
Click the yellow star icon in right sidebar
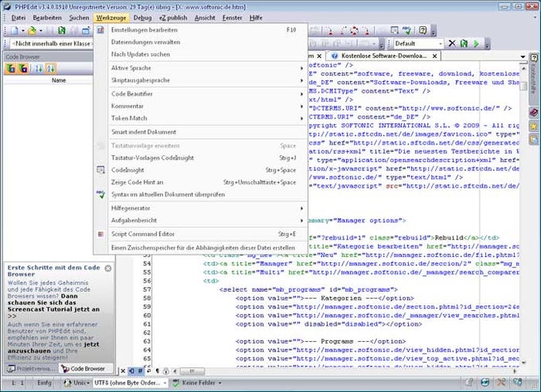pyautogui.click(x=533, y=126)
